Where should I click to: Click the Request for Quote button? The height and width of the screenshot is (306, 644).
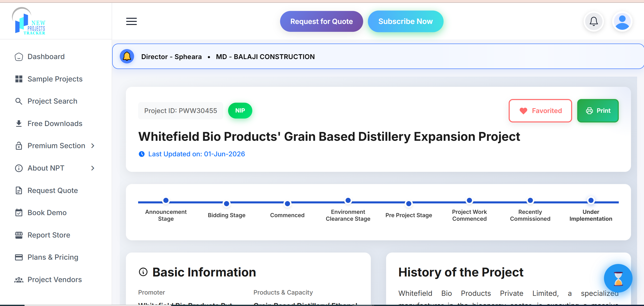pos(321,21)
